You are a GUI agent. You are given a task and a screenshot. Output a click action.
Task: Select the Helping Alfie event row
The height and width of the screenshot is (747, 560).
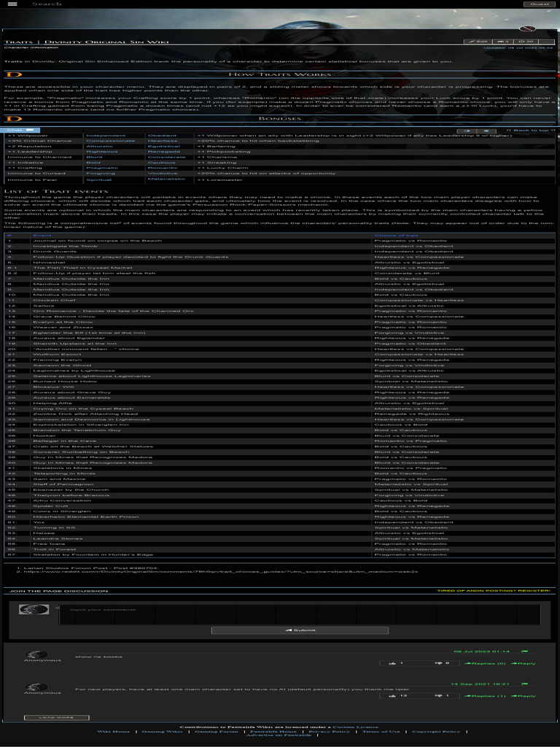coord(279,403)
